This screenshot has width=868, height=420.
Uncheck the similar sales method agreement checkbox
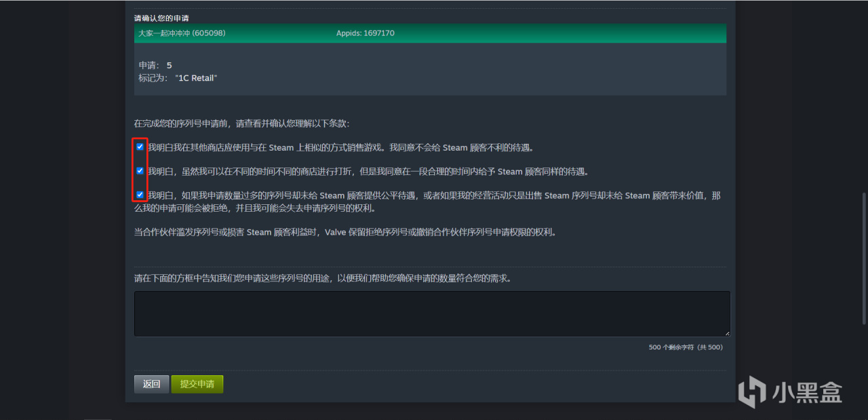pos(140,147)
